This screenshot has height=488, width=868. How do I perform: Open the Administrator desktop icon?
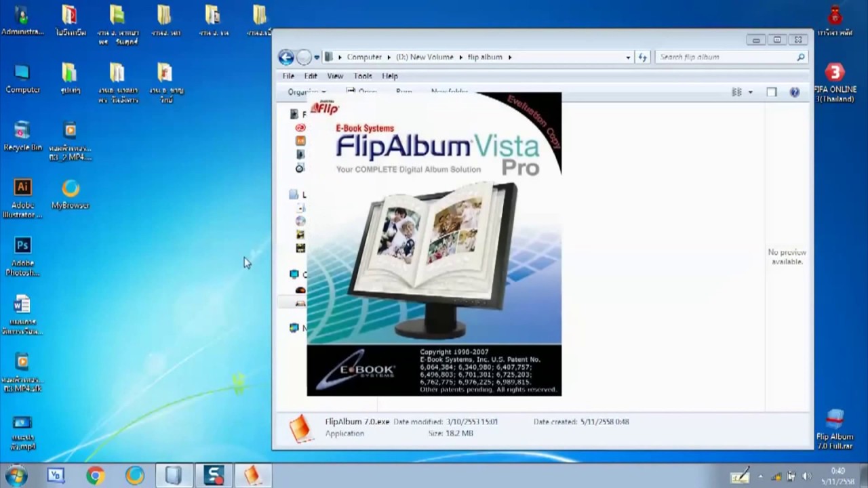point(22,20)
